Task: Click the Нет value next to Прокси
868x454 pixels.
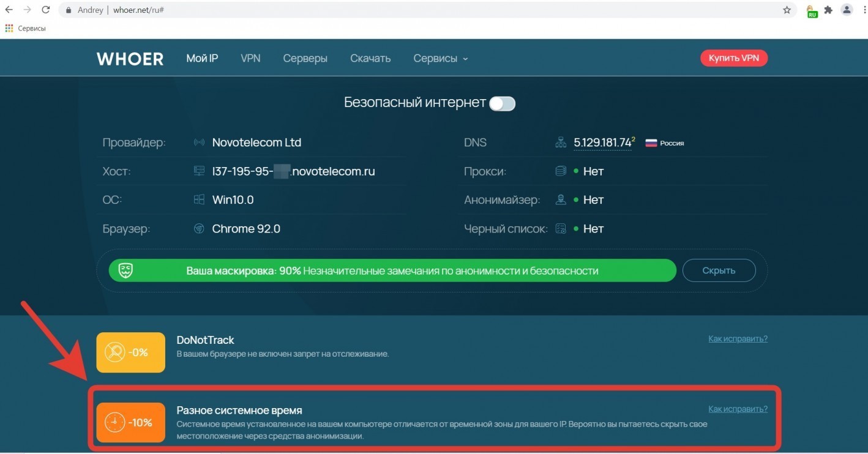Action: 593,171
